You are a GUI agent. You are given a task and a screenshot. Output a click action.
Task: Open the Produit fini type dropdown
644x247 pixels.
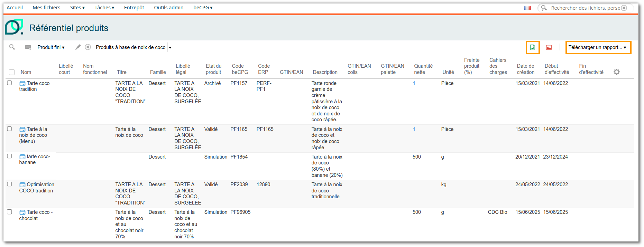[x=51, y=47]
